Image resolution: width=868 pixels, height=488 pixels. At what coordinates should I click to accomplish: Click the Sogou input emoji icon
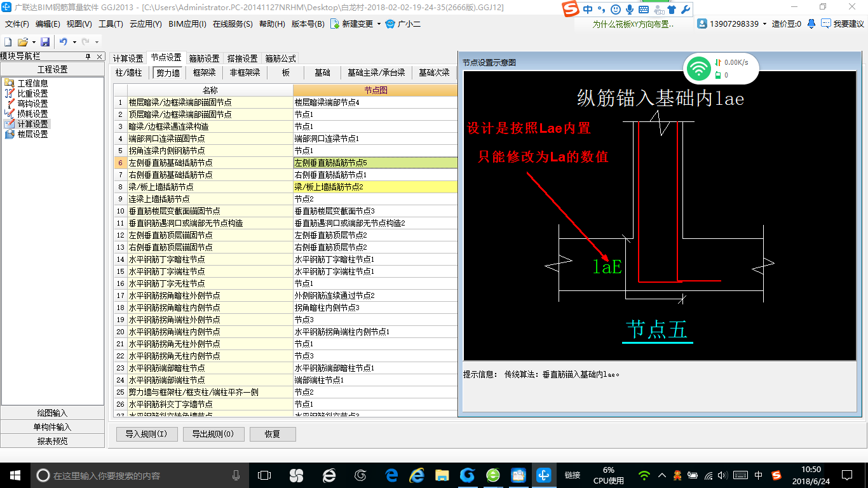click(615, 10)
